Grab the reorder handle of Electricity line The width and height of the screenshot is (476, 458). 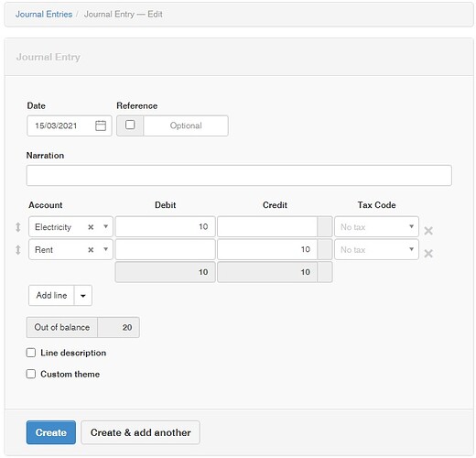tap(18, 227)
